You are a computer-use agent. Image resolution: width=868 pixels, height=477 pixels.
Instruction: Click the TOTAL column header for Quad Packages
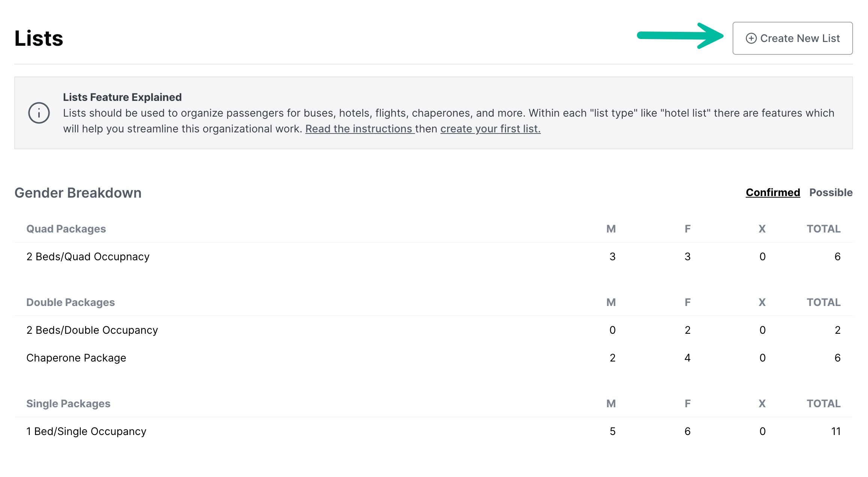(x=823, y=229)
